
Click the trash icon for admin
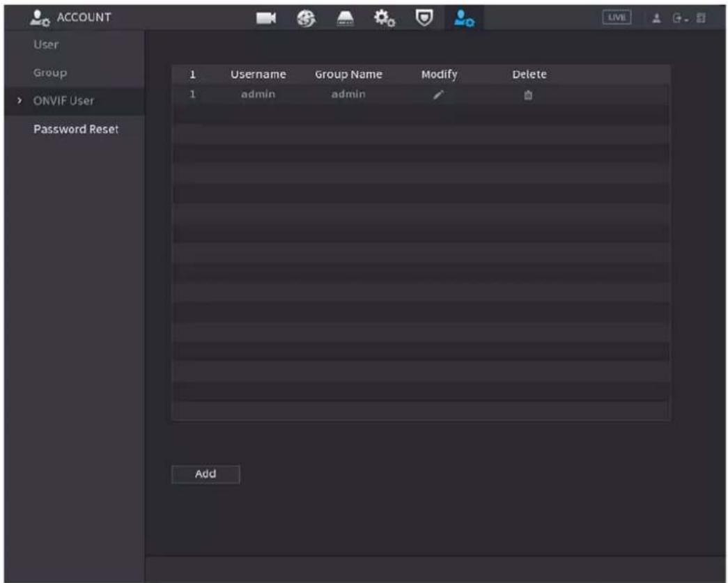click(x=528, y=95)
